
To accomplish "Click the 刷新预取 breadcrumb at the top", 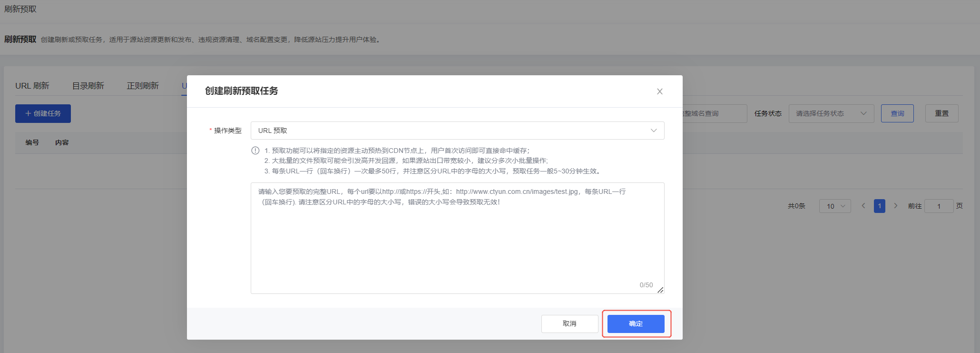I will (x=20, y=9).
